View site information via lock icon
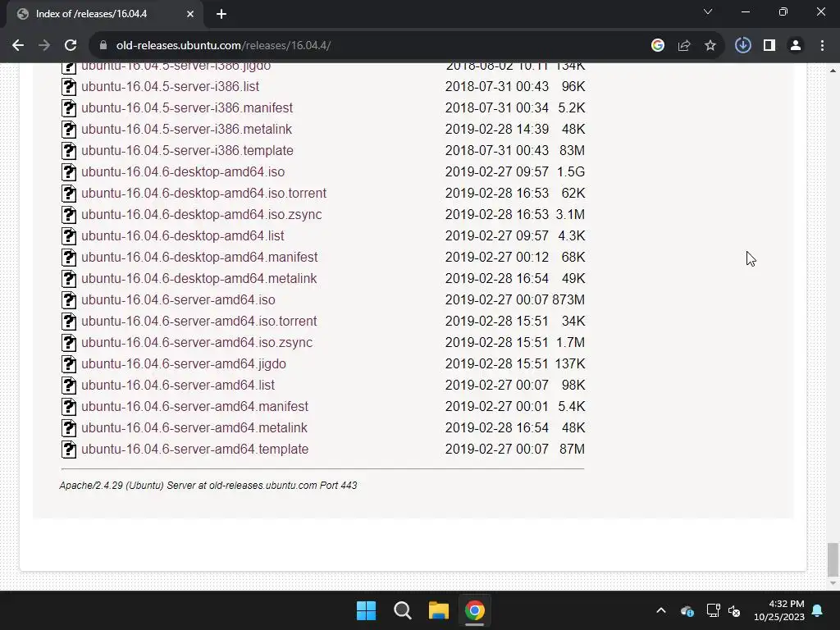This screenshot has width=840, height=630. coord(103,46)
